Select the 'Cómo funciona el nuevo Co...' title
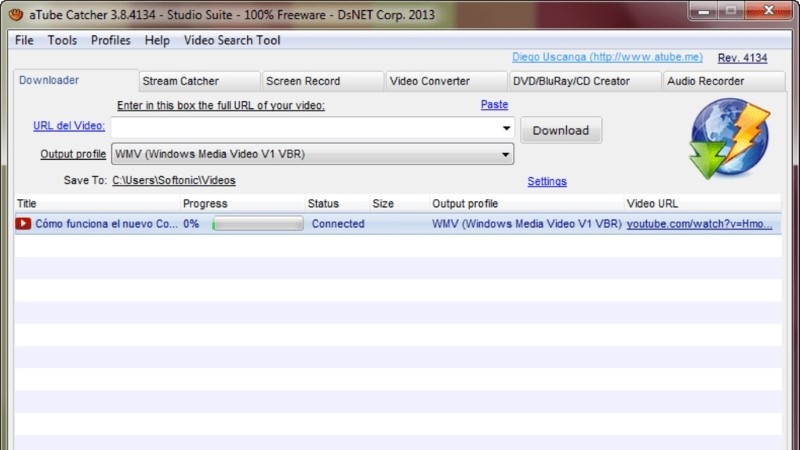 pyautogui.click(x=107, y=224)
